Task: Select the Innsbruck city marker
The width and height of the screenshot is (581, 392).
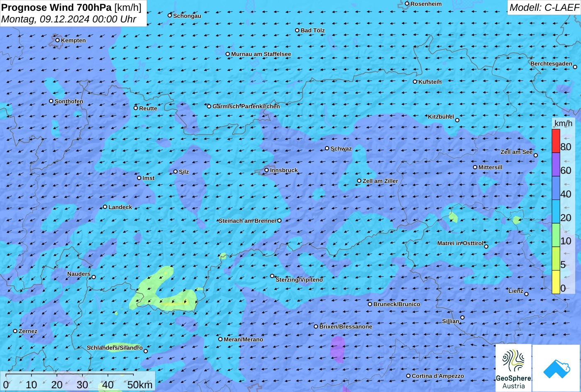Action: pos(266,170)
